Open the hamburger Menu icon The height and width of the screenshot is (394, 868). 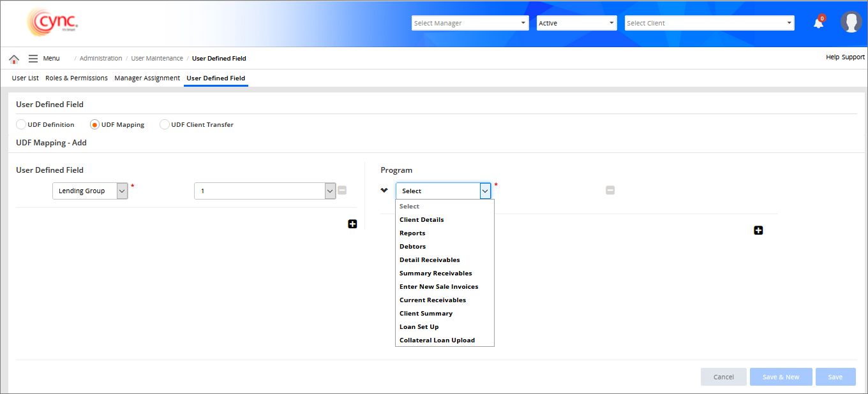pos(33,59)
